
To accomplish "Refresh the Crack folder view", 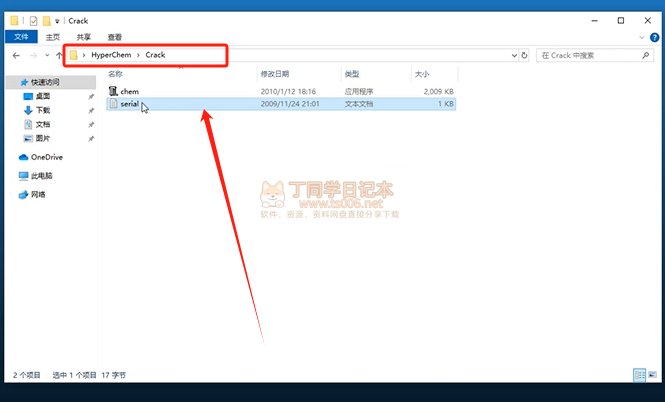I will tap(524, 56).
